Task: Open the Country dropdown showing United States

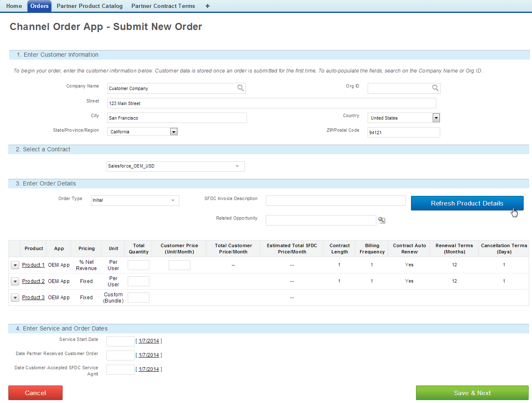Action: pyautogui.click(x=403, y=118)
